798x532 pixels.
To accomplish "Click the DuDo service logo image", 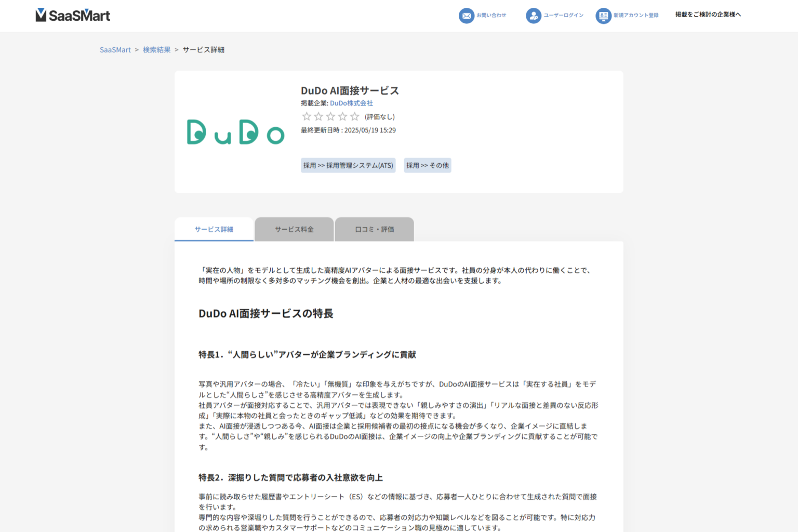I will click(x=235, y=132).
